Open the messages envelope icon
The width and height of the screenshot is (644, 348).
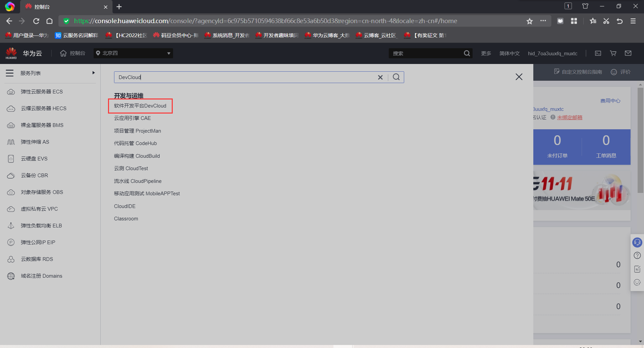628,53
